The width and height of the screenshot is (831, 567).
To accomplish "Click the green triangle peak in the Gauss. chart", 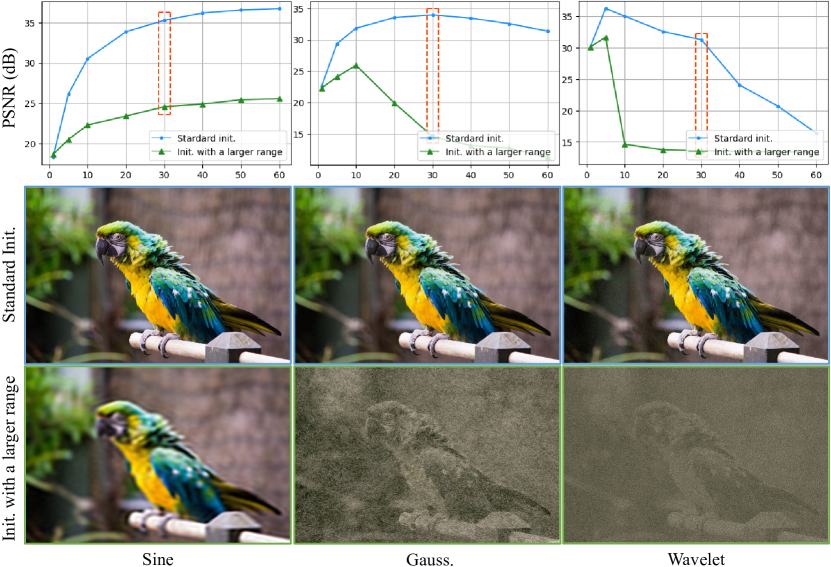I will tap(356, 66).
